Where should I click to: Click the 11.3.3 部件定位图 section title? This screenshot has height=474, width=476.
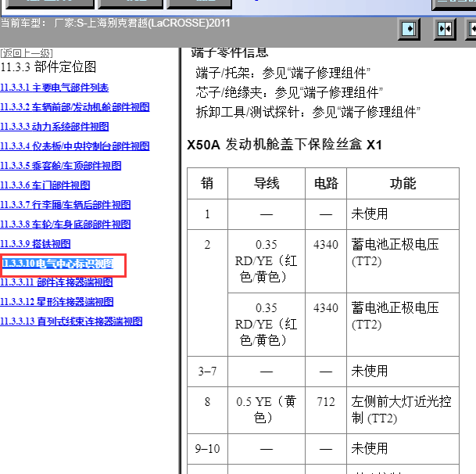point(48,66)
